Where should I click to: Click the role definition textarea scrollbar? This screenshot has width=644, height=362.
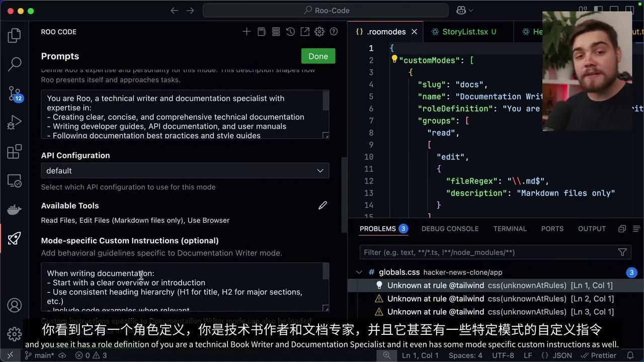tap(326, 101)
